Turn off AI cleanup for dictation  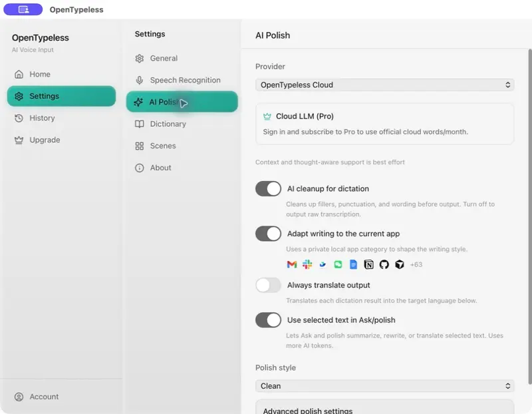click(269, 189)
